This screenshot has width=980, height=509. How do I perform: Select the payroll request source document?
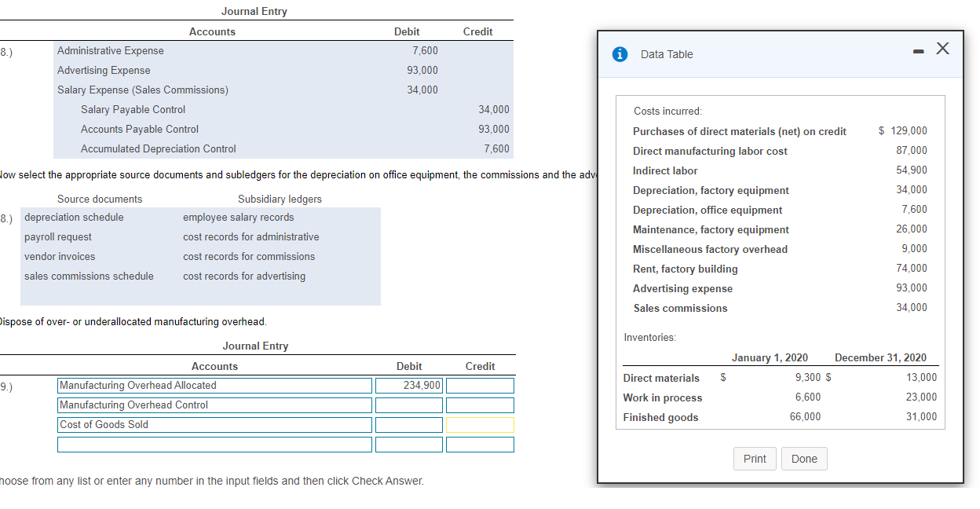pos(57,236)
